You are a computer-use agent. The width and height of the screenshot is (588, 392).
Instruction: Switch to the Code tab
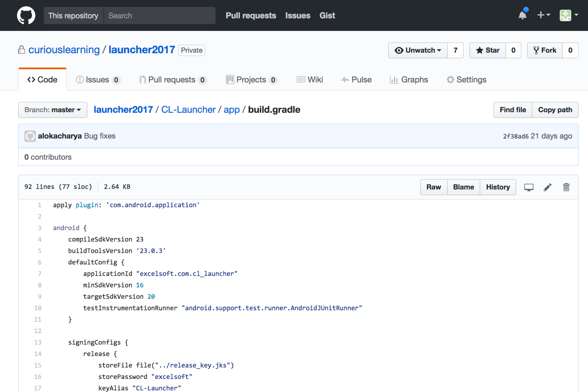tap(42, 80)
